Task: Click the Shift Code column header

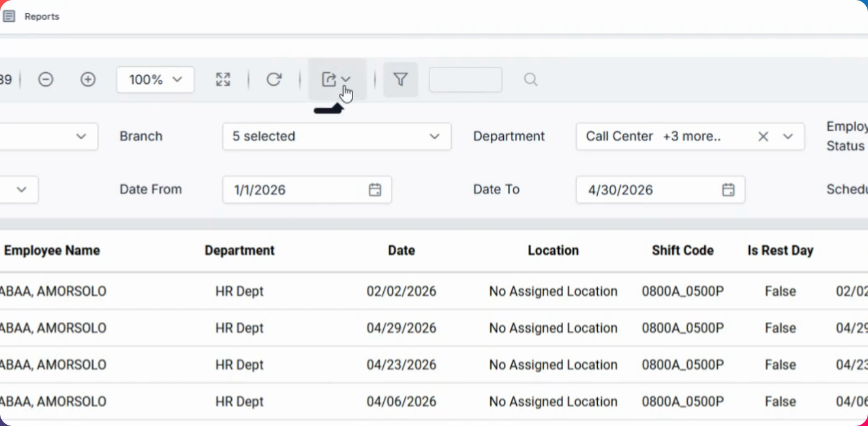Action: (682, 250)
